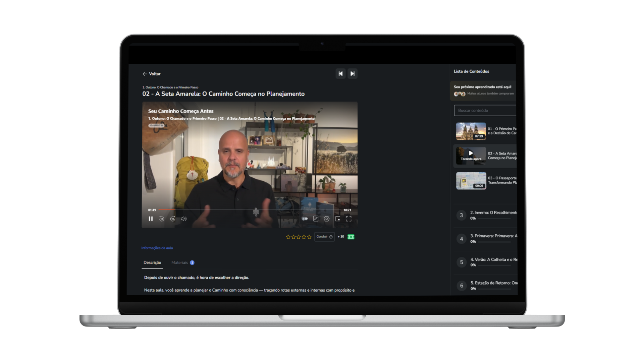This screenshot has height=362, width=644.
Task: Click the breadcrumb '1. Outono: O Chamado e o Primeiro Passo'
Action: [x=170, y=87]
